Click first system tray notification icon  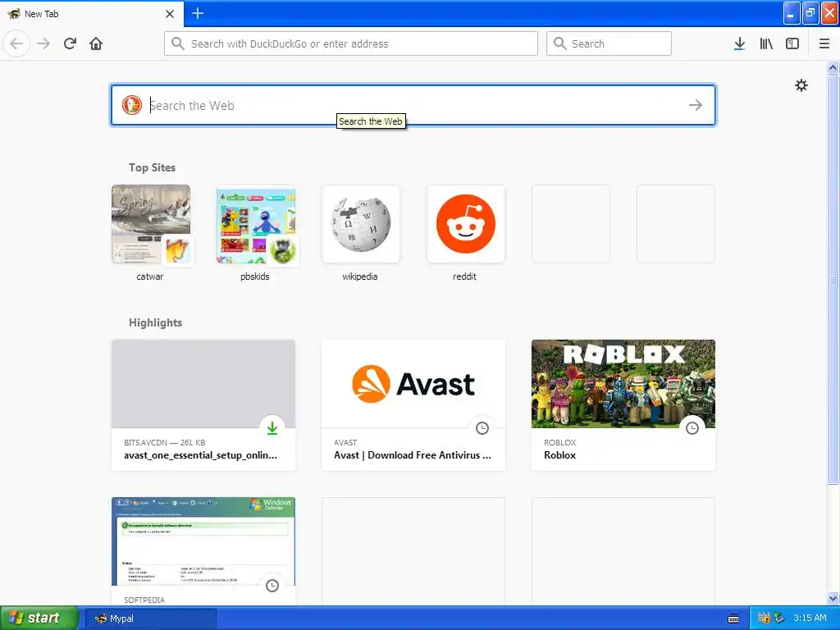click(764, 619)
